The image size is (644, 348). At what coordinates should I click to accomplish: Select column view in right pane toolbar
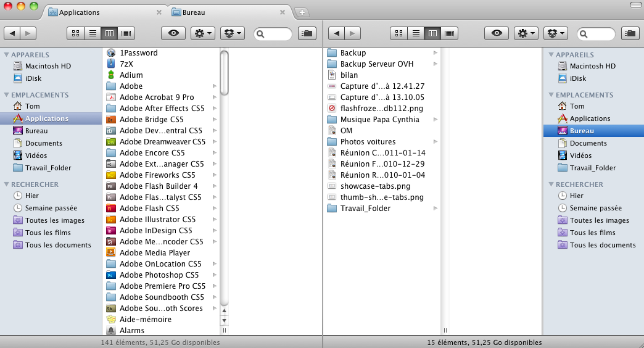click(432, 33)
